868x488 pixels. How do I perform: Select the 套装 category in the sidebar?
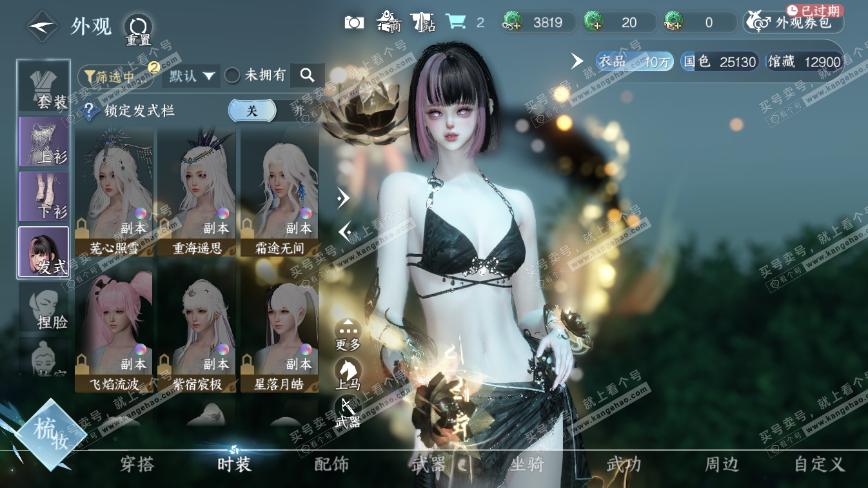point(44,86)
